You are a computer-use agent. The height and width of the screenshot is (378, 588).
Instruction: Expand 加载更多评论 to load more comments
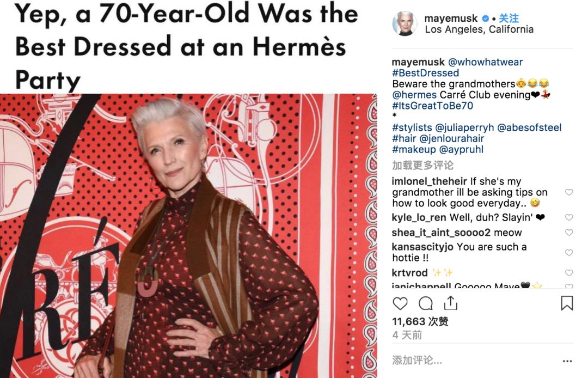tap(422, 165)
